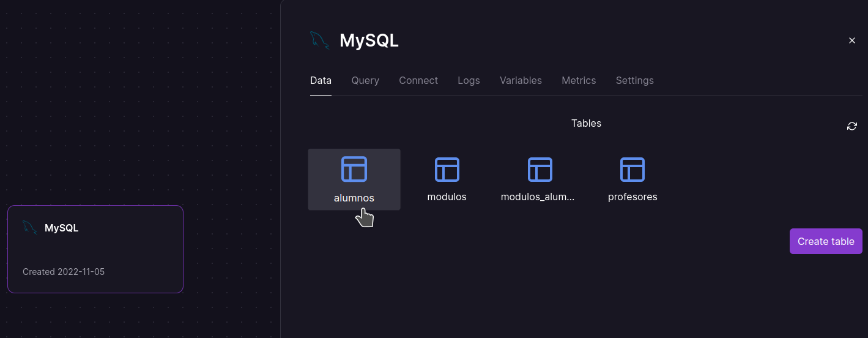Screen dimensions: 868x338
Task: Click the Create table button
Action: (x=826, y=241)
